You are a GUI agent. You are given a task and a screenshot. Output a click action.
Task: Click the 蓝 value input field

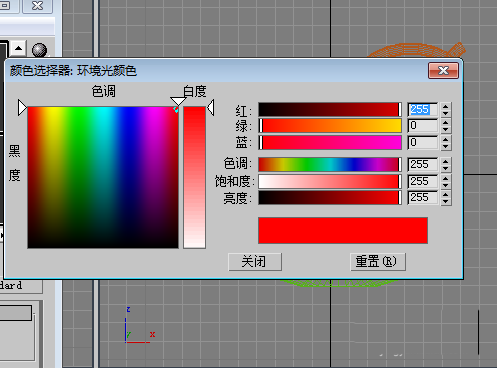(x=422, y=142)
